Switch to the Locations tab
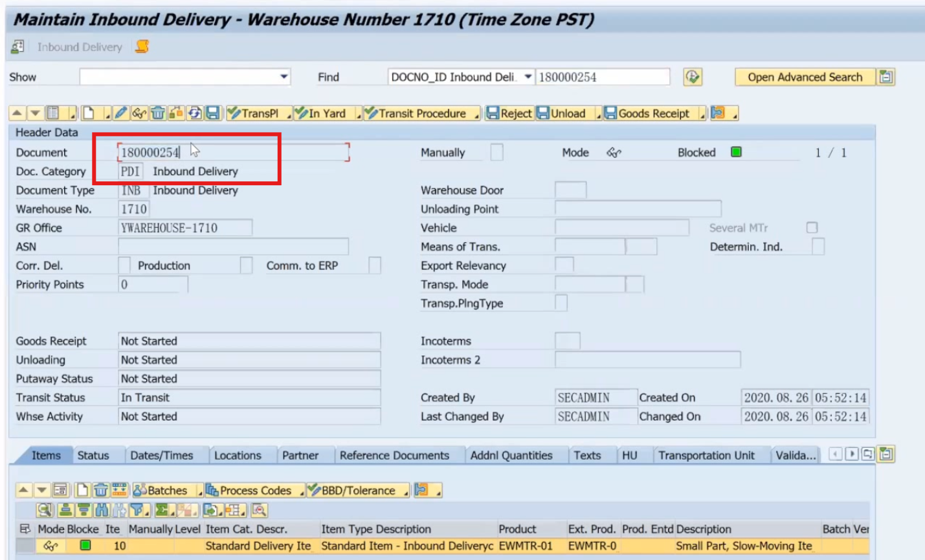Image resolution: width=925 pixels, height=560 pixels. pyautogui.click(x=238, y=455)
